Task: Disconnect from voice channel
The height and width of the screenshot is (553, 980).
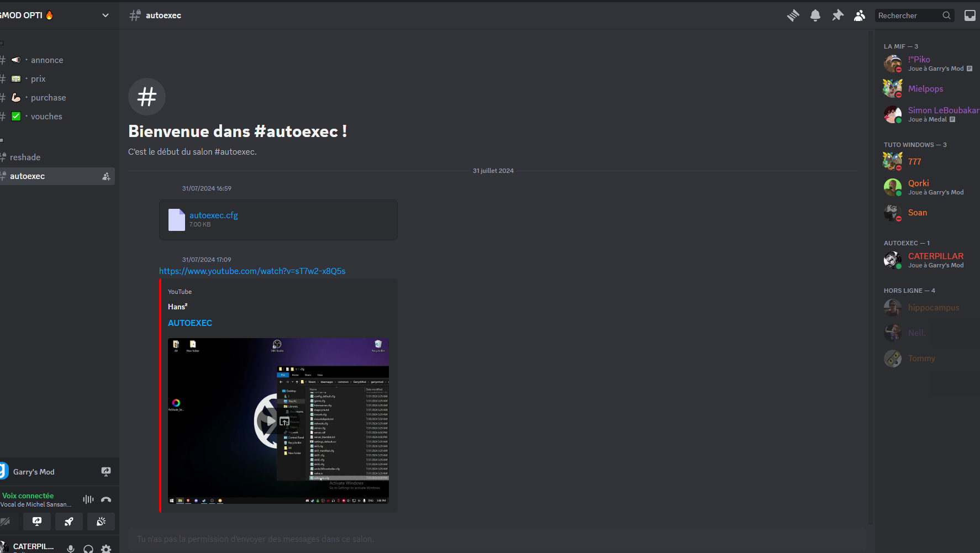Action: coord(106,499)
